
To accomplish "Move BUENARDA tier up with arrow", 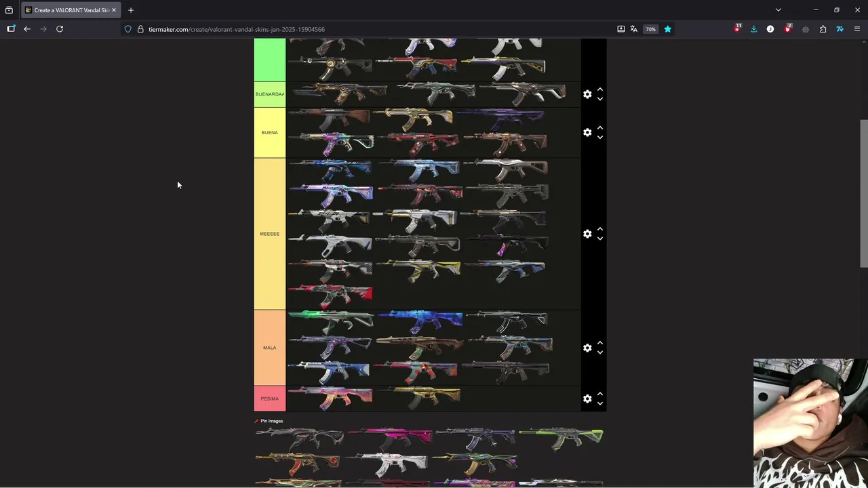I will (x=600, y=89).
